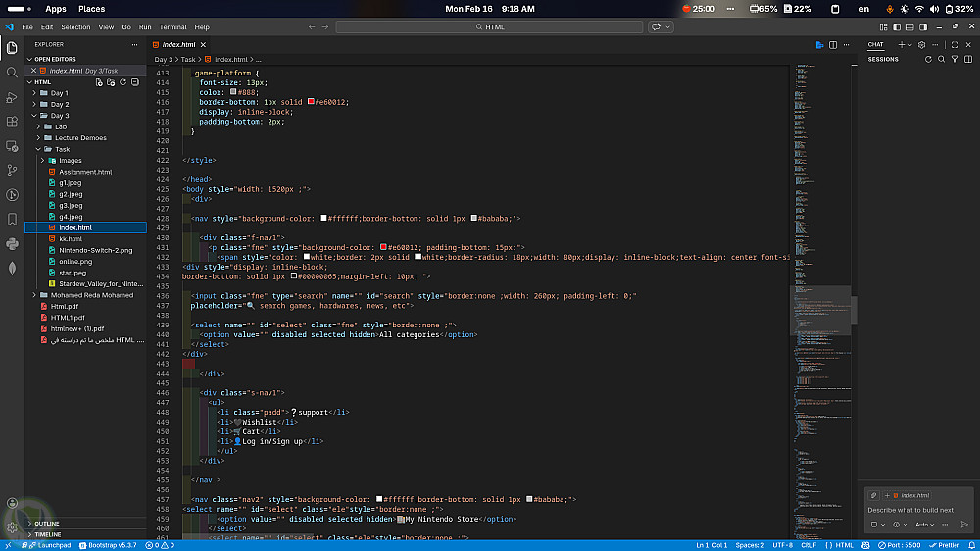The image size is (980, 551).
Task: Click Prettier in the status bar
Action: (x=944, y=545)
